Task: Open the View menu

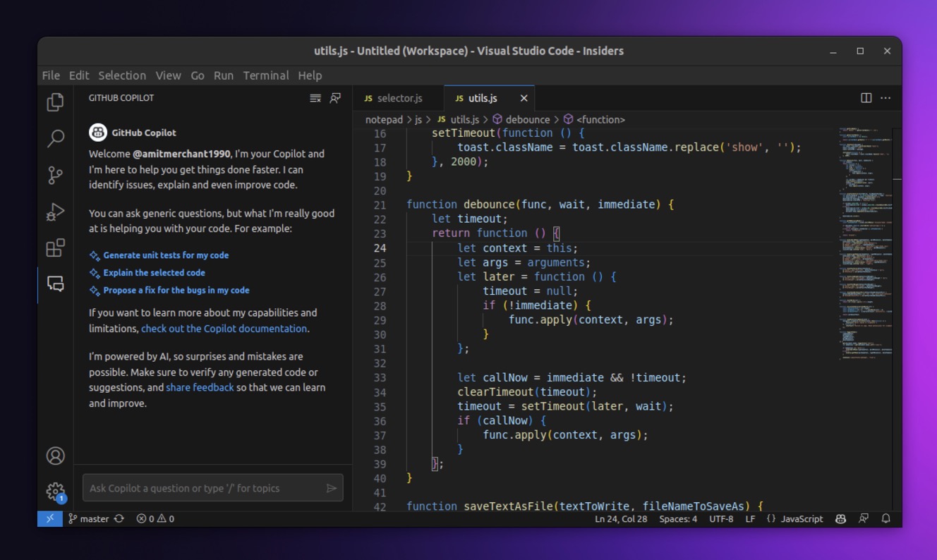Action: pos(169,75)
